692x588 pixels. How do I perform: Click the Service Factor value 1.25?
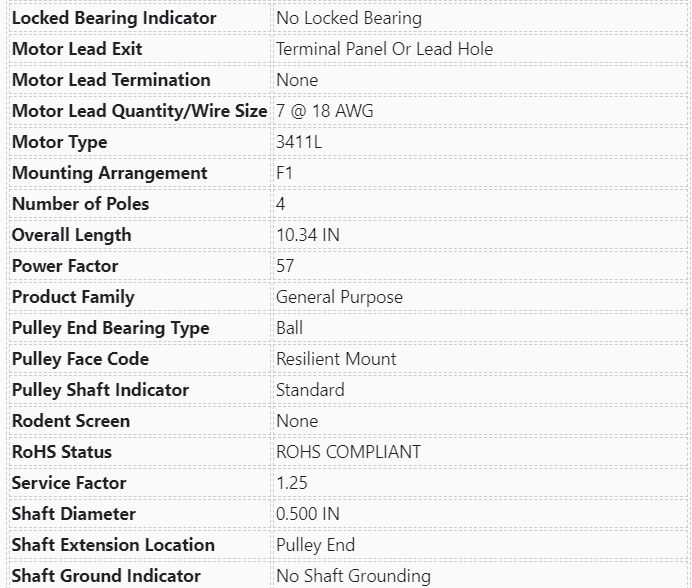[292, 483]
